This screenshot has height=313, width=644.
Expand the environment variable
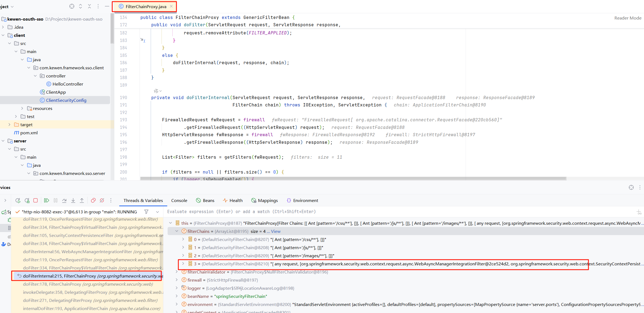pos(177,304)
